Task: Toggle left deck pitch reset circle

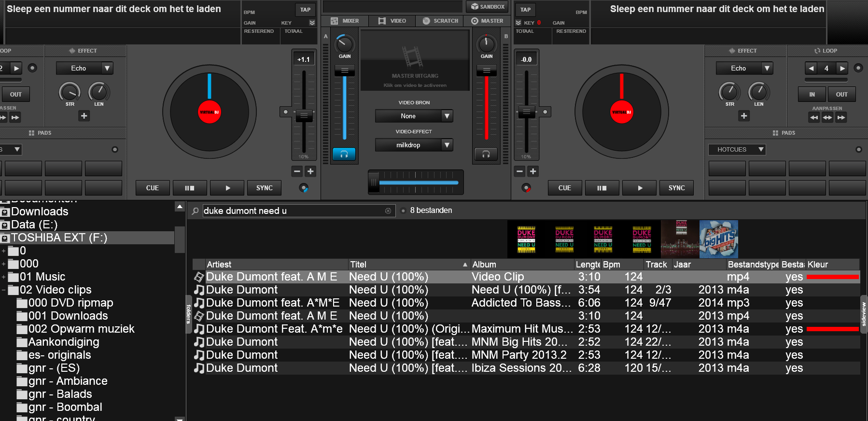Action: coord(286,112)
